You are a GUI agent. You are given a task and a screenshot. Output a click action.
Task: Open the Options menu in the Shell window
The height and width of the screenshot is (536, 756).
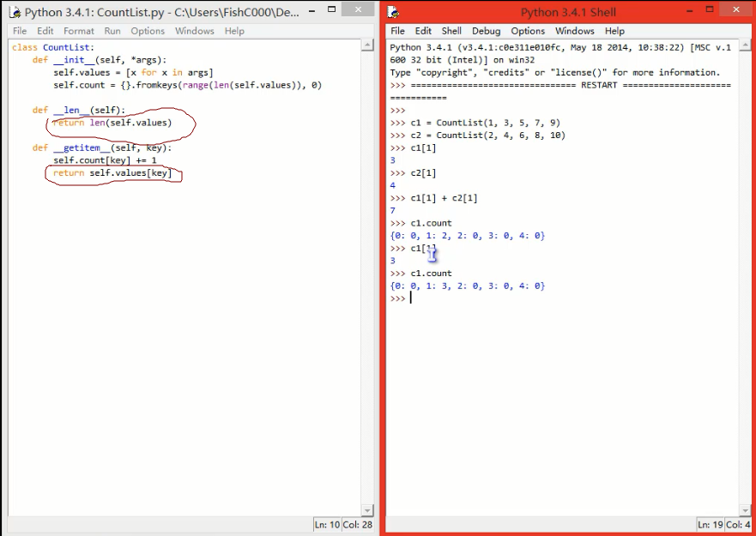point(528,31)
